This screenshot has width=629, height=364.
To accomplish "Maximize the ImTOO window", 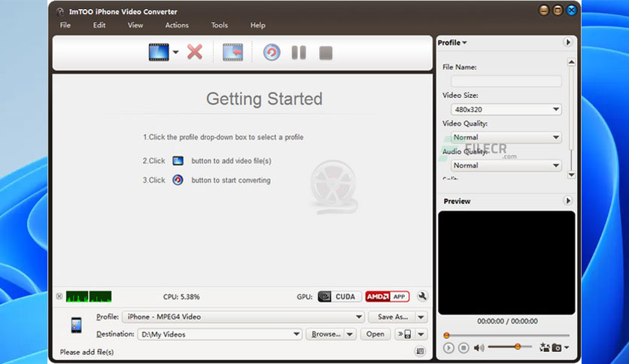I will click(558, 10).
